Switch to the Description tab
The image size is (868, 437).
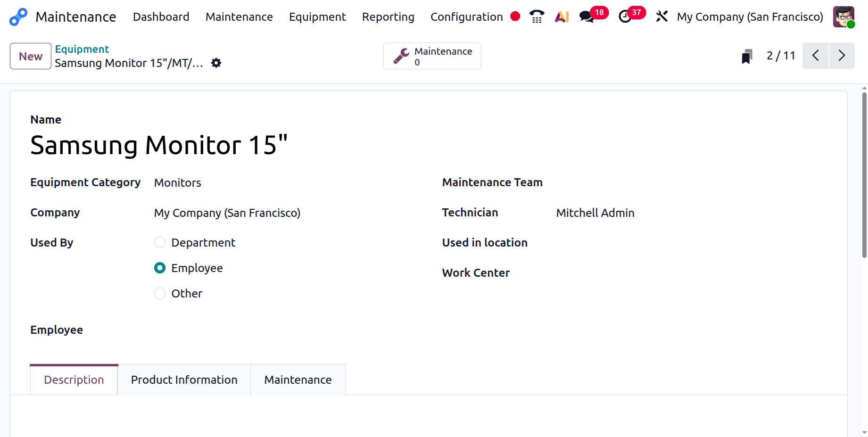(x=74, y=379)
